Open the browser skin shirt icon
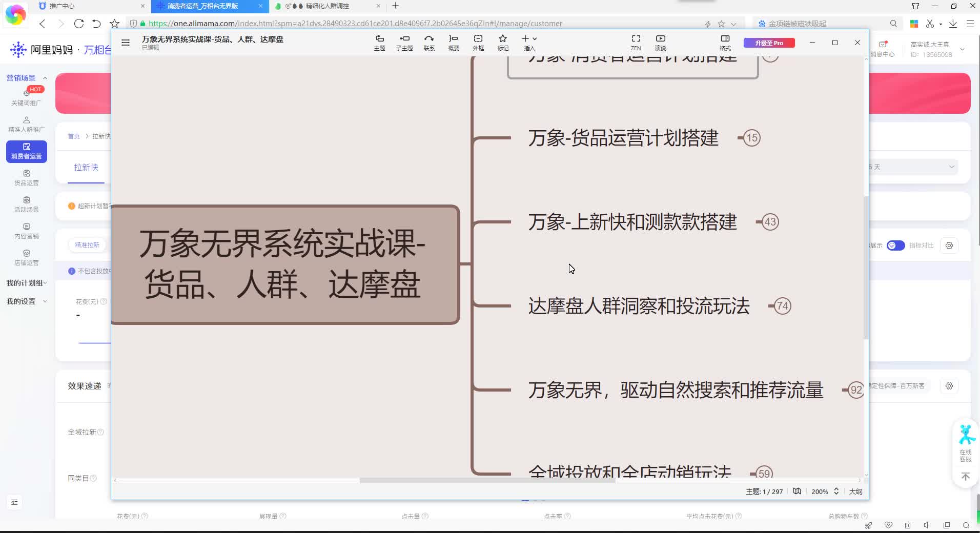Image resolution: width=980 pixels, height=533 pixels. 915,6
